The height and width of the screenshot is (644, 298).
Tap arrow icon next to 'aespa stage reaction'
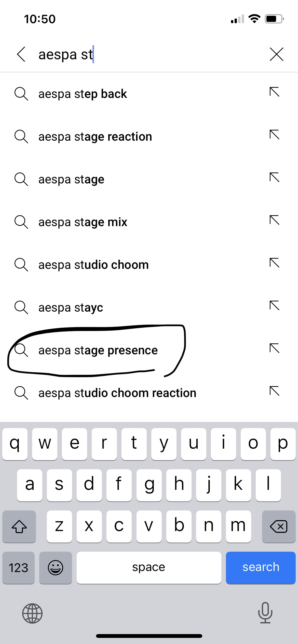(274, 135)
